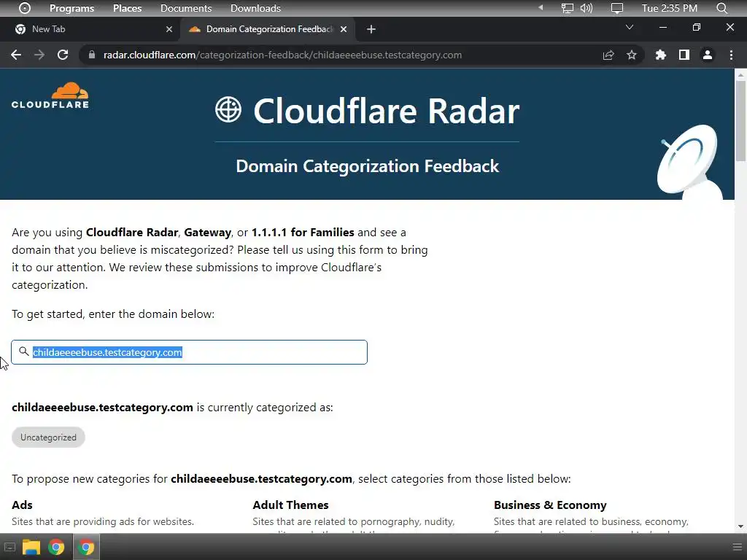This screenshot has height=560, width=747.
Task: Click the show desktop icon in taskbar
Action: coord(9,547)
